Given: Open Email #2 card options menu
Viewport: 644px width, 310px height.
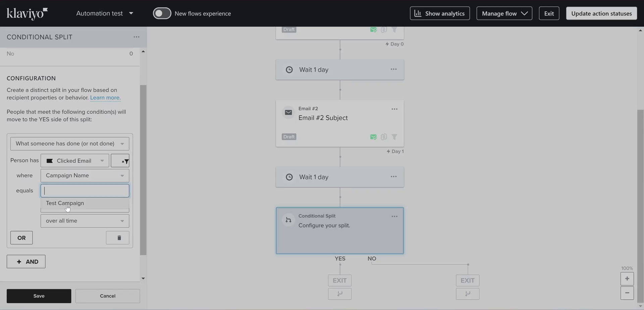Looking at the screenshot, I should click(x=394, y=109).
